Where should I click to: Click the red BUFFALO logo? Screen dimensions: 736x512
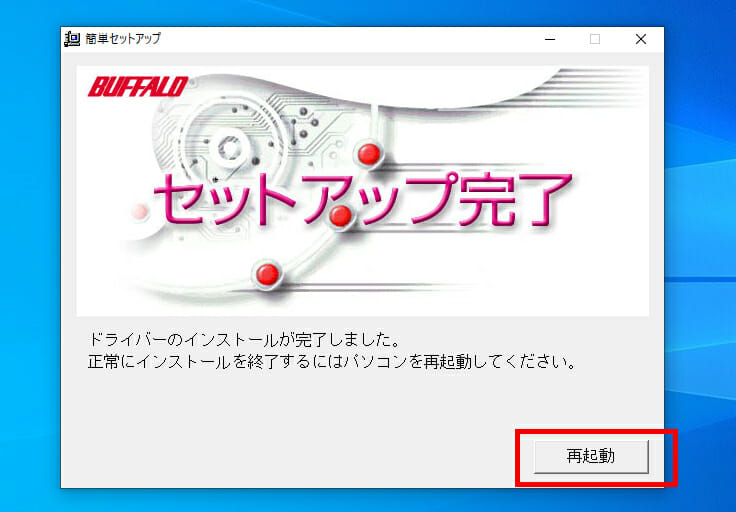138,87
